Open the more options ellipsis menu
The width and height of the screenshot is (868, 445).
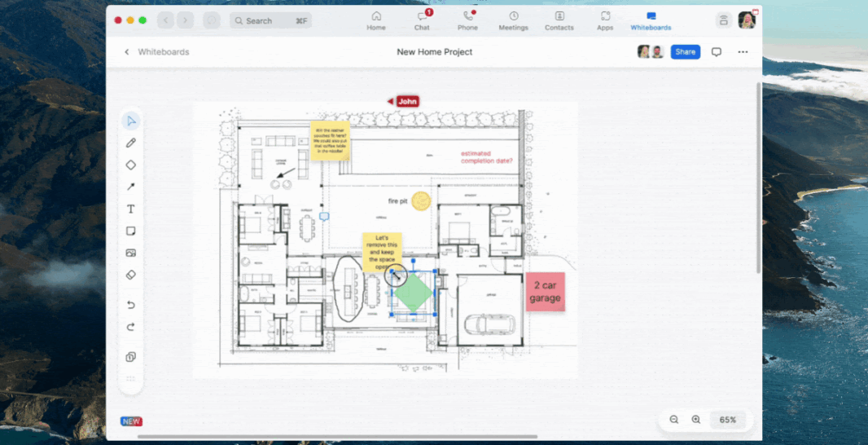(x=743, y=52)
